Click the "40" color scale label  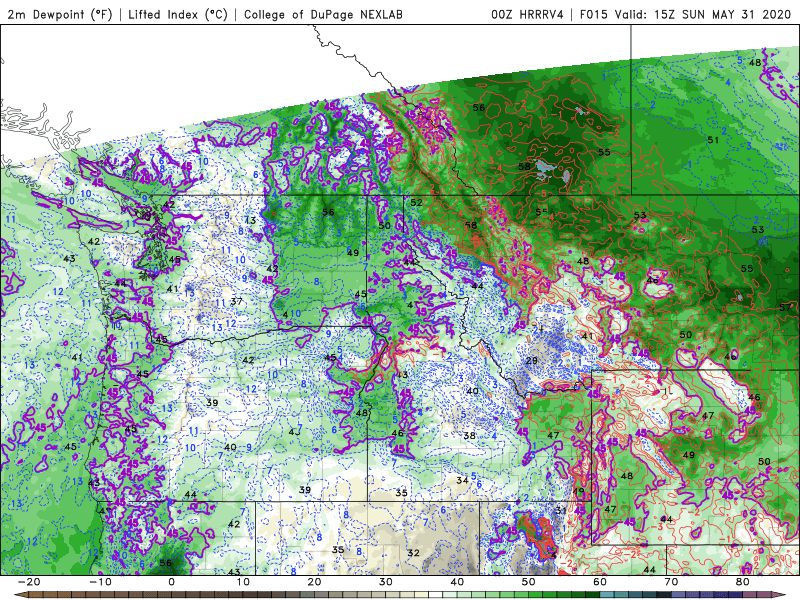(457, 582)
